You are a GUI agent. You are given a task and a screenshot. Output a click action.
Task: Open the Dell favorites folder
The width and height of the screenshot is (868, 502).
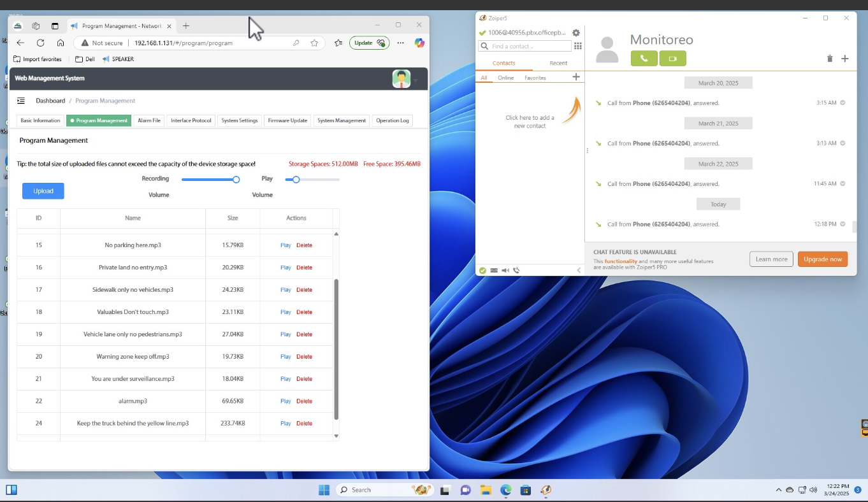point(85,59)
